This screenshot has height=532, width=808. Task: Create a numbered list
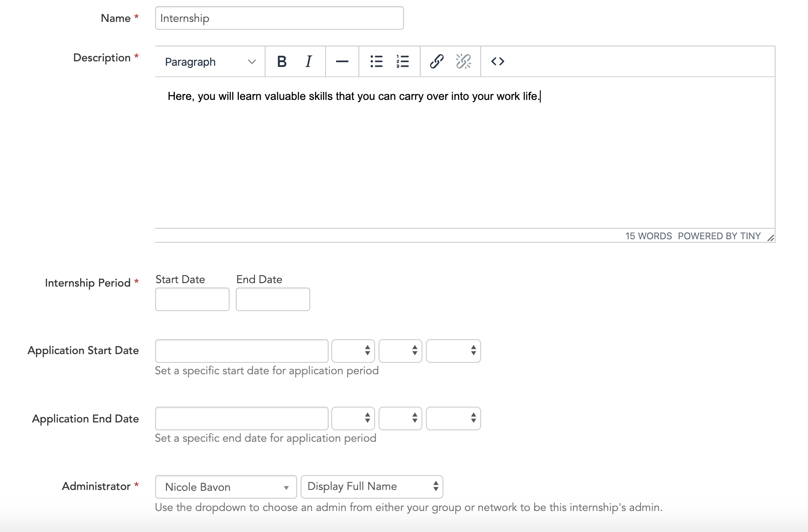pyautogui.click(x=403, y=61)
